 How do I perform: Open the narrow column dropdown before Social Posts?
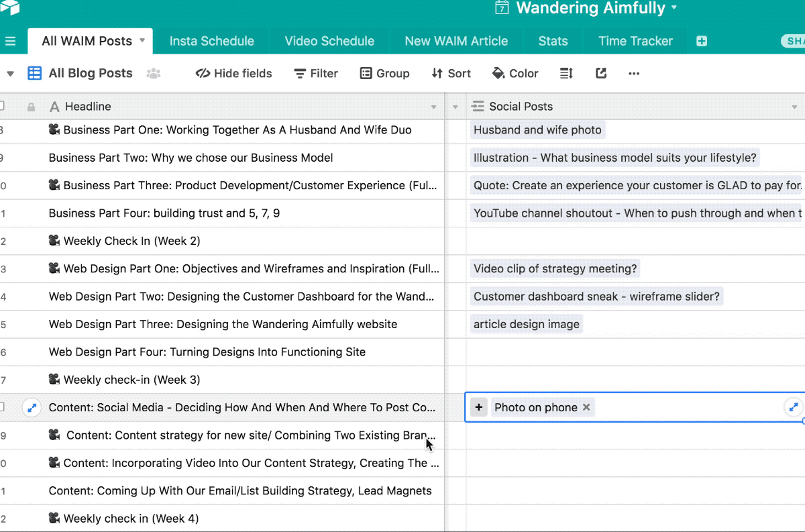tap(455, 107)
